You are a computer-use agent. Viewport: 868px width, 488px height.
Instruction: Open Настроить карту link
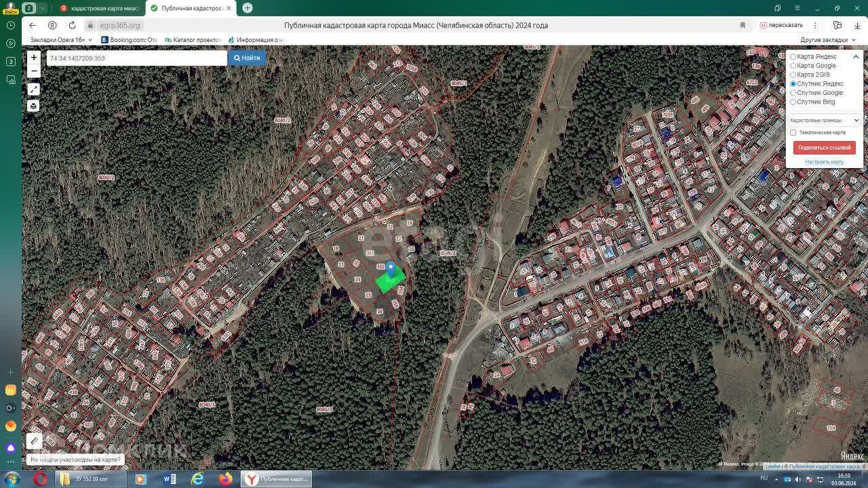[x=824, y=162]
